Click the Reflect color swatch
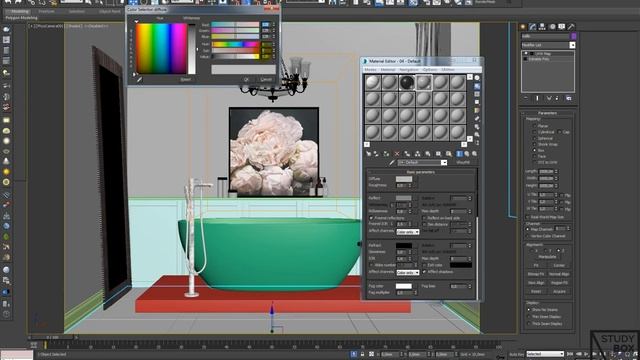640x360 pixels. (x=404, y=198)
